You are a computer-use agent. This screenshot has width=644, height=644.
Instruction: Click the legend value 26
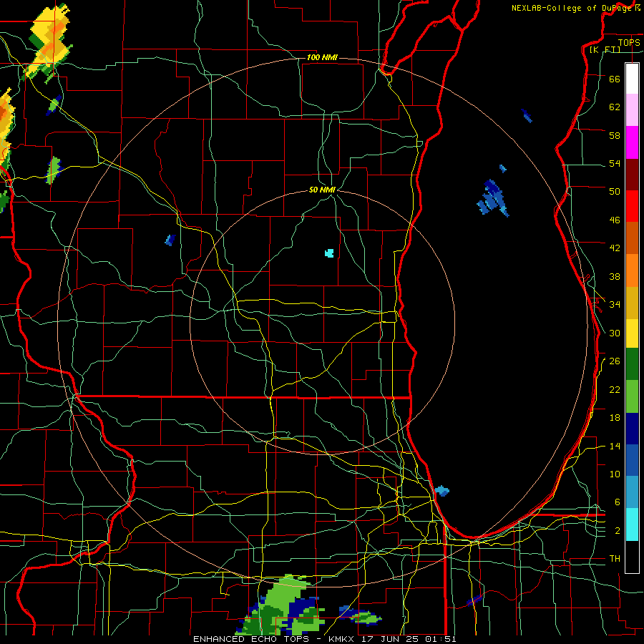(615, 361)
